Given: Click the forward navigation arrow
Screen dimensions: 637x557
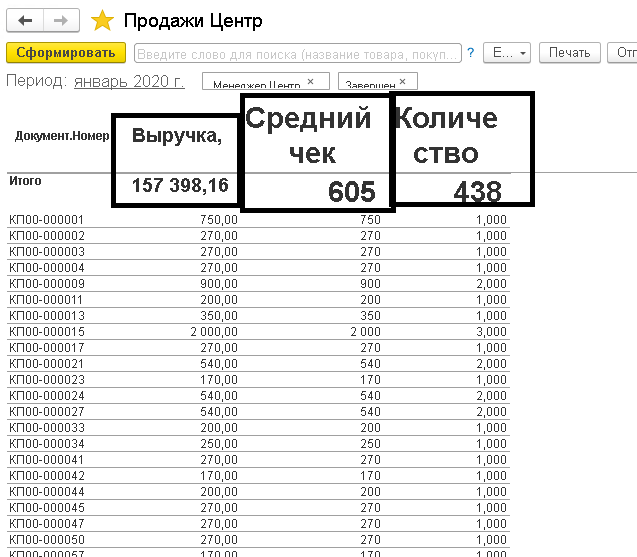Looking at the screenshot, I should point(61,20).
